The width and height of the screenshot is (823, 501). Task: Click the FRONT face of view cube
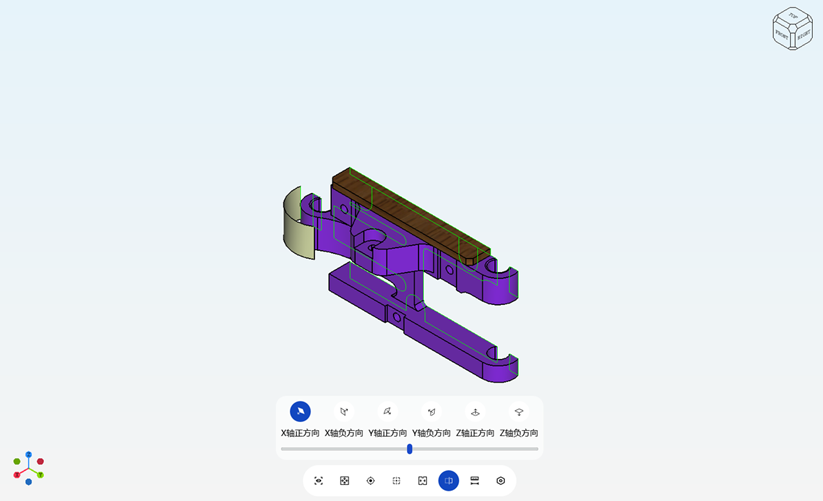[x=783, y=35]
